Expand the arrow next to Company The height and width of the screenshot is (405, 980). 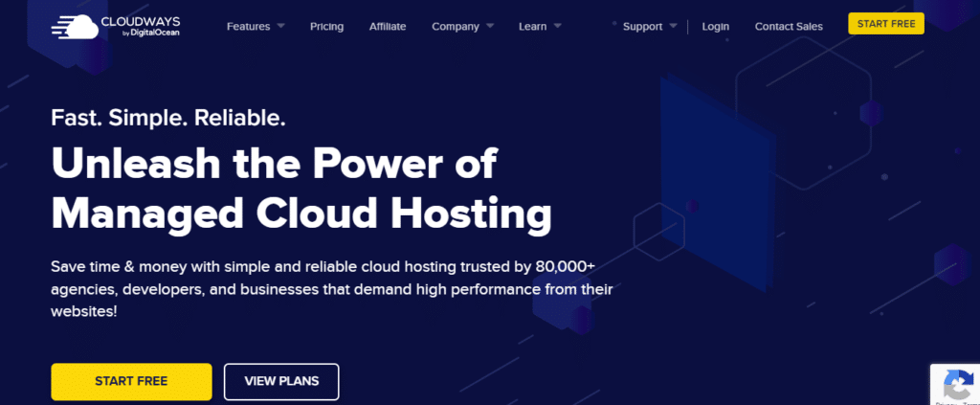pyautogui.click(x=490, y=26)
